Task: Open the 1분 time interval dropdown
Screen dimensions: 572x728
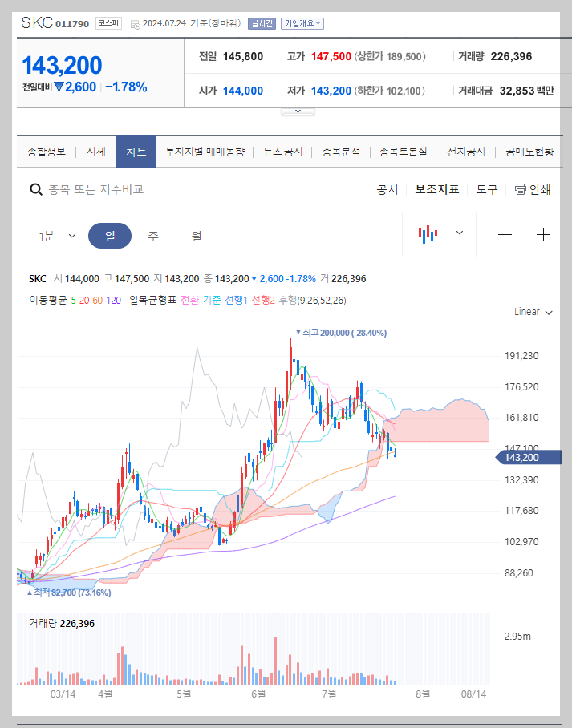Action: [x=56, y=235]
